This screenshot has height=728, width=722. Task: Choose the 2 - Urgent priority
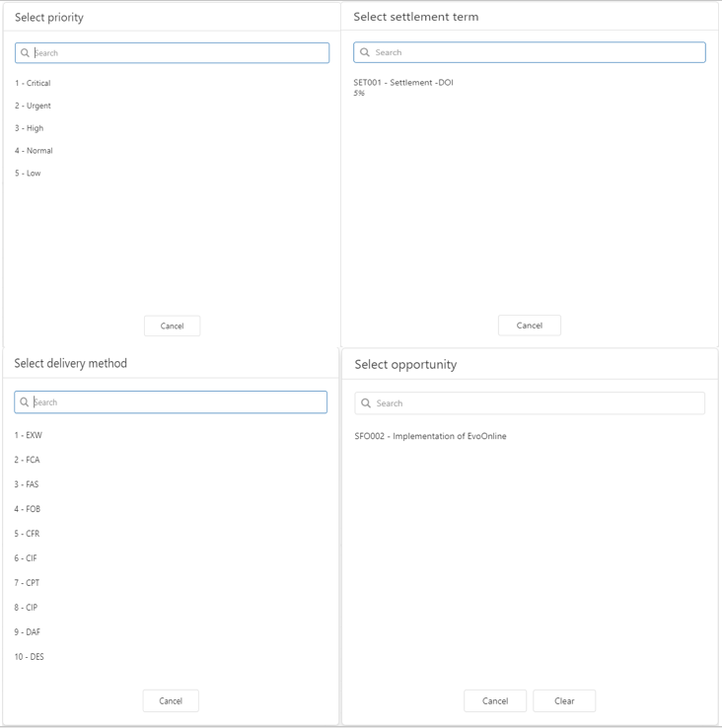(33, 107)
